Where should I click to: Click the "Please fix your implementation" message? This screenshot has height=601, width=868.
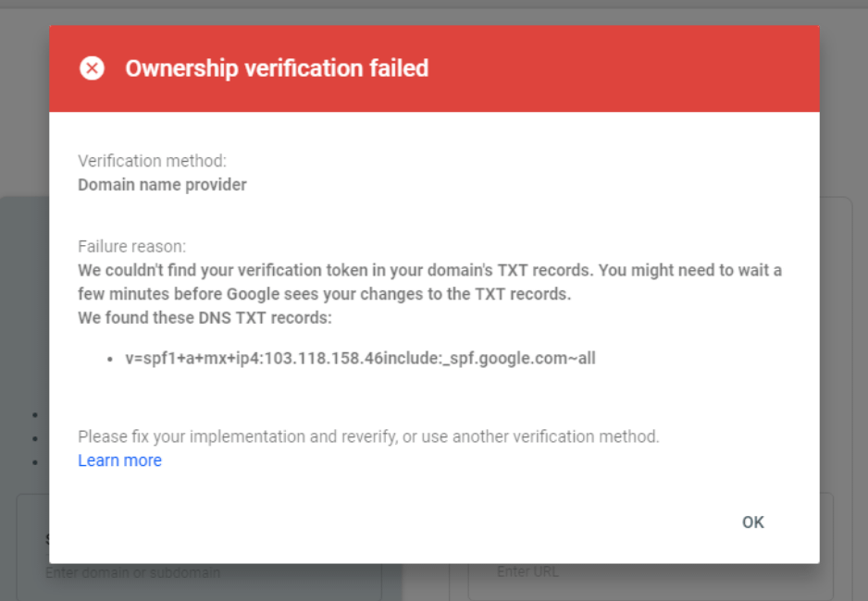(x=368, y=436)
